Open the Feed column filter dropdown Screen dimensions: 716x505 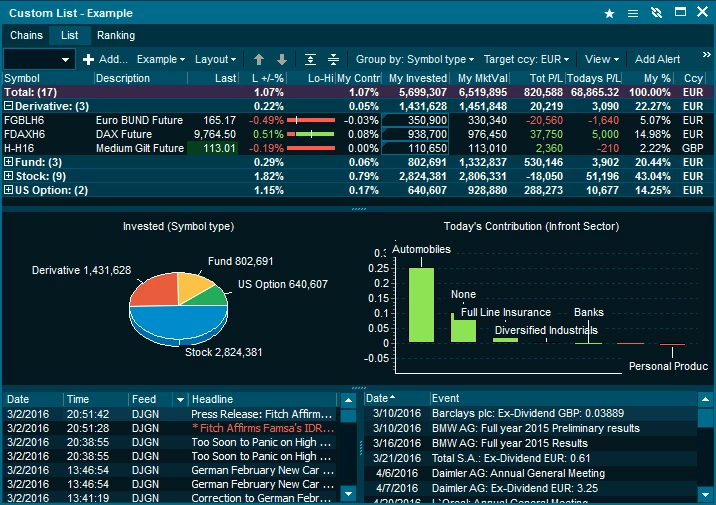coord(180,400)
